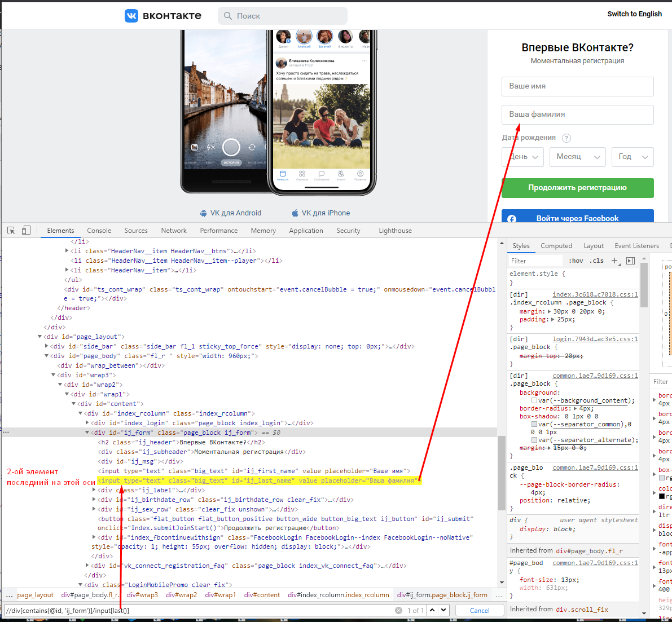
Task: Click Продолжить регистрацию button
Action: click(x=578, y=188)
